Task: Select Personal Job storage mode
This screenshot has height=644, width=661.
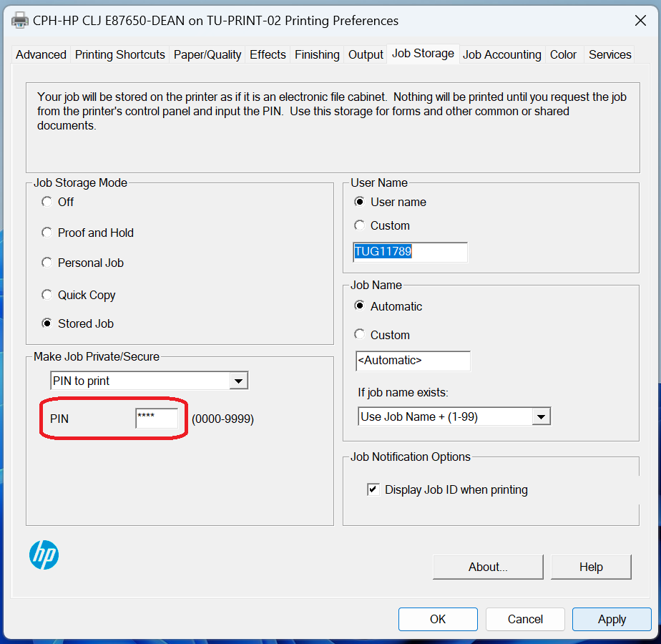Action: 83,263
